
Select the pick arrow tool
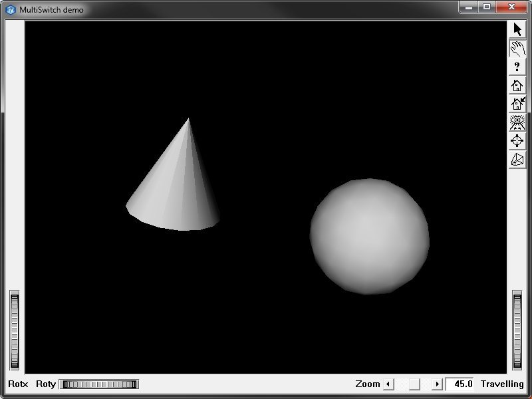coord(517,30)
